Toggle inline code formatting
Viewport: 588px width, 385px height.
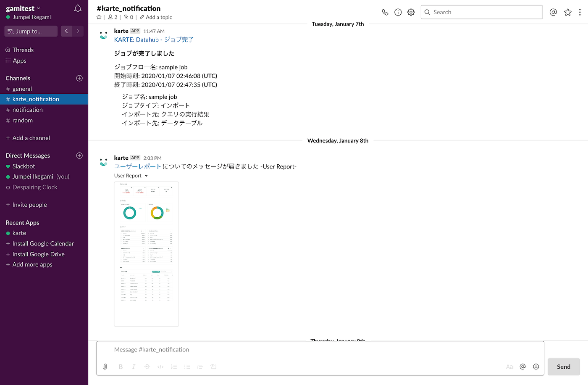tap(160, 367)
